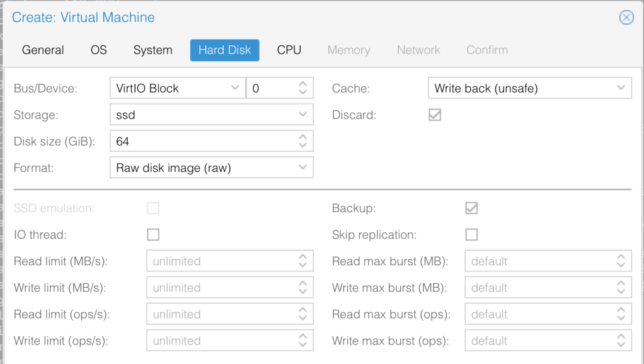This screenshot has height=364, width=644.
Task: Click the device number stepper arrows
Action: (302, 88)
